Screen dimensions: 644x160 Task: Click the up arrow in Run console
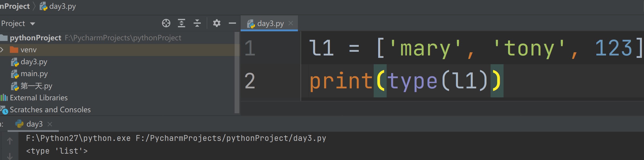click(10, 141)
